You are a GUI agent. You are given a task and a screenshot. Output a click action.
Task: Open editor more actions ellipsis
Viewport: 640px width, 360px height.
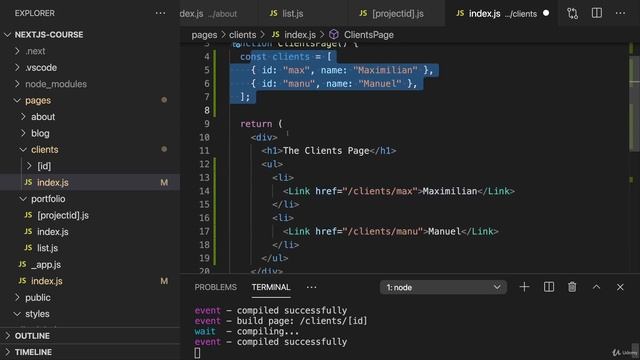click(620, 13)
